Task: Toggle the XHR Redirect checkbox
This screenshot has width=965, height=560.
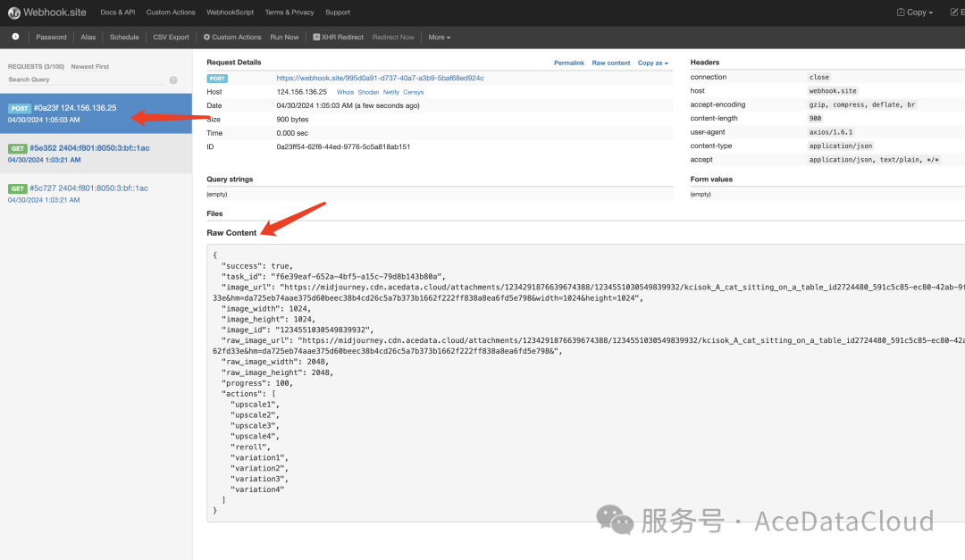Action: coord(316,38)
